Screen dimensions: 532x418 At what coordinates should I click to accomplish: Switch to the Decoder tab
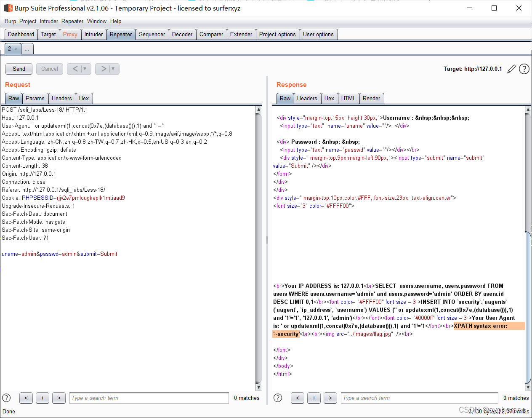pos(182,35)
